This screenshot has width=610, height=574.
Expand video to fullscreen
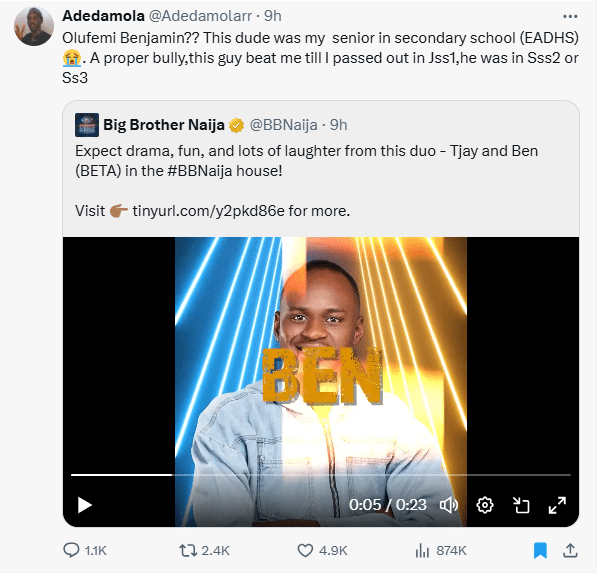pyautogui.click(x=557, y=505)
